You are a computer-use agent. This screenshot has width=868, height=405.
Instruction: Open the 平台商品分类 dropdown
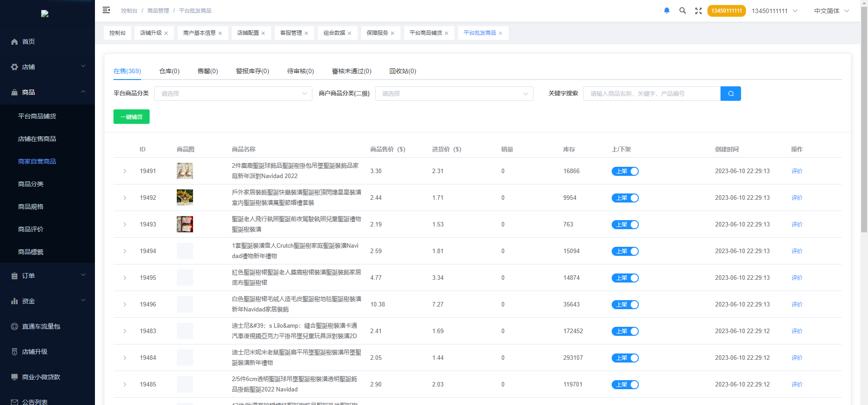233,94
